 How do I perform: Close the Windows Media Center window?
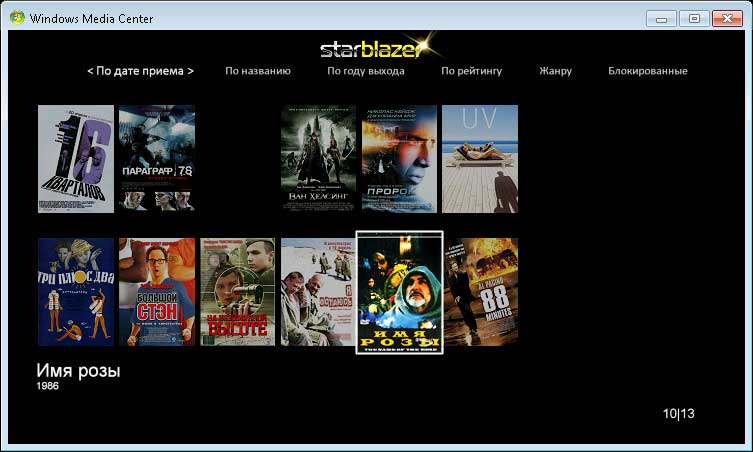tap(727, 18)
